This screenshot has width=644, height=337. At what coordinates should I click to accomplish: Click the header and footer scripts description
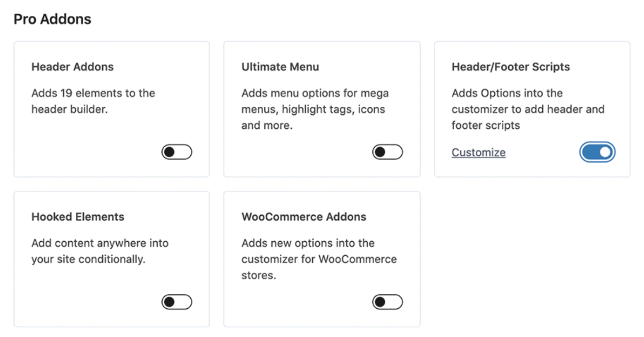(x=528, y=109)
